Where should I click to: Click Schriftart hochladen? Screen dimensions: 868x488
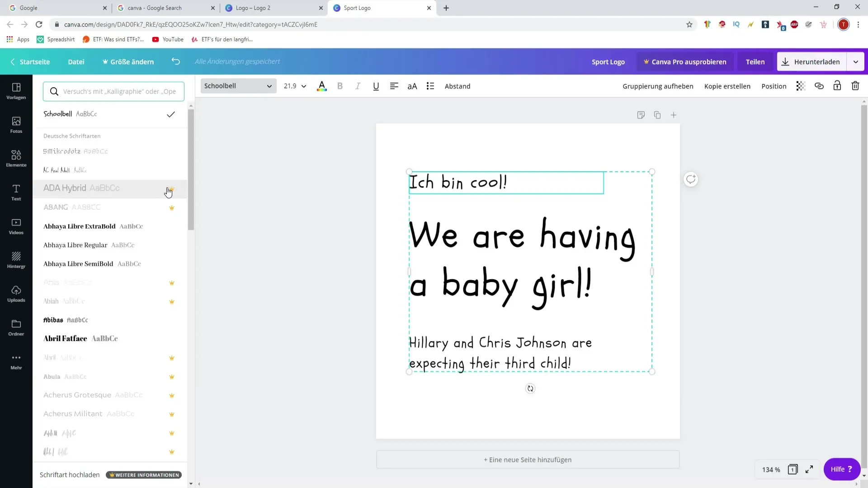[70, 475]
